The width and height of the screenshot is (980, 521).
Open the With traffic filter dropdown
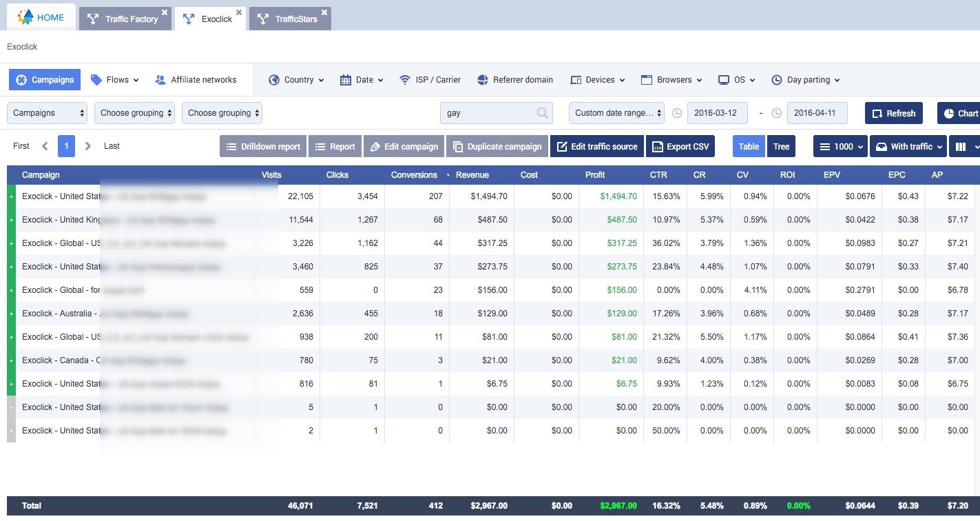(908, 146)
